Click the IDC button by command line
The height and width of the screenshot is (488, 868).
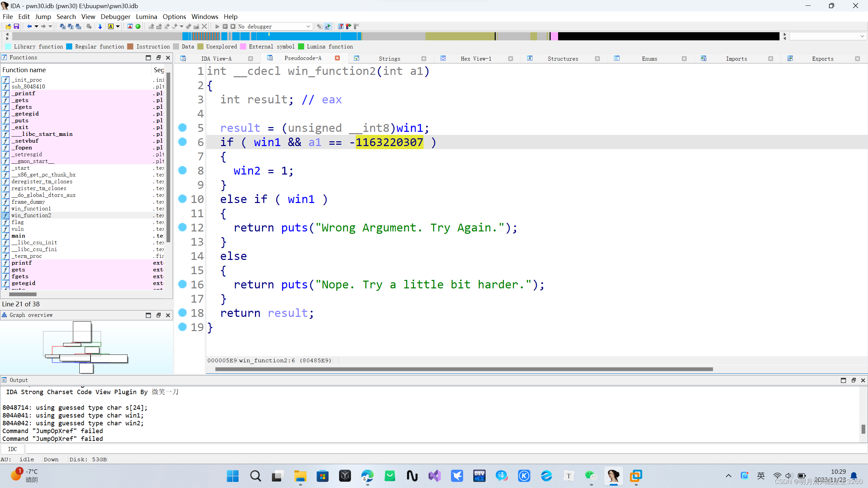click(13, 449)
